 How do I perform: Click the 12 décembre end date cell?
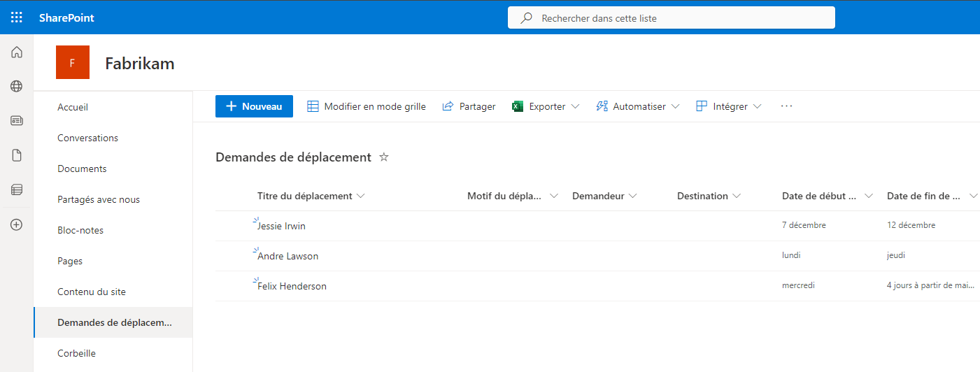[x=911, y=225]
